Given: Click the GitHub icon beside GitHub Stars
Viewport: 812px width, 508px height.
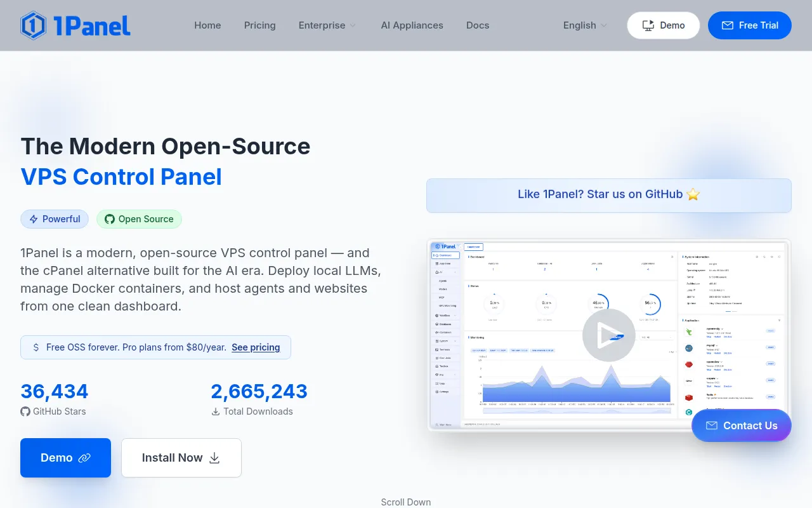Looking at the screenshot, I should (x=25, y=411).
